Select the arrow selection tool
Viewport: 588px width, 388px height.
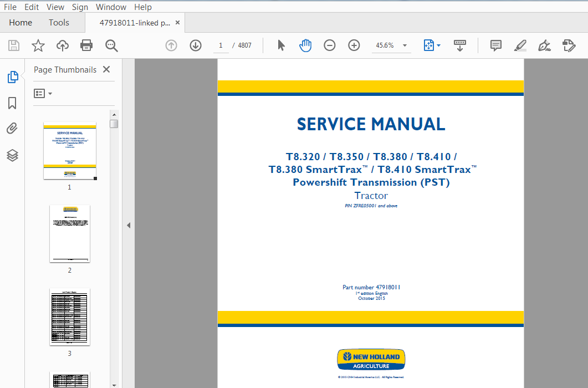pyautogui.click(x=281, y=45)
